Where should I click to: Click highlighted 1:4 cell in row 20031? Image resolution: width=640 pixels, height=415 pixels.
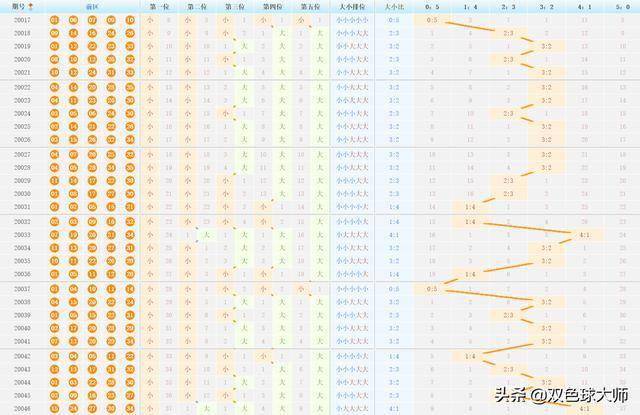pos(470,206)
